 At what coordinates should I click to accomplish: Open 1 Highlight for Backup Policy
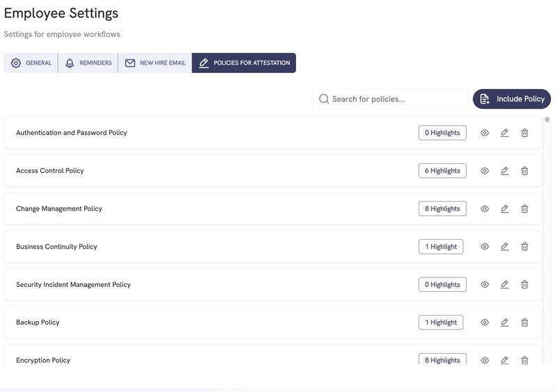(x=441, y=322)
